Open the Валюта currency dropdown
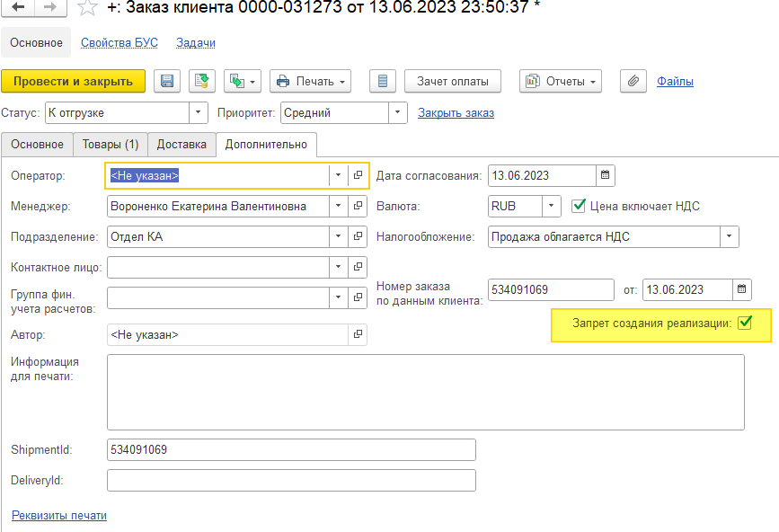 tap(552, 206)
